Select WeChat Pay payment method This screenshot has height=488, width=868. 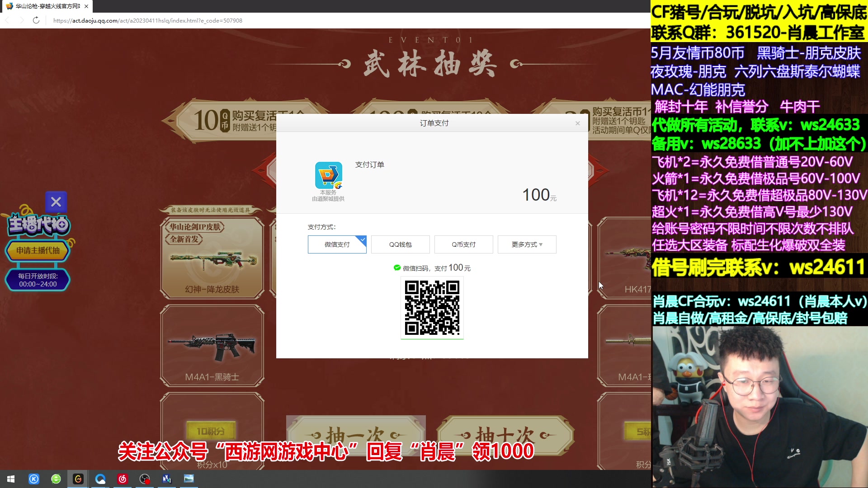[337, 244]
